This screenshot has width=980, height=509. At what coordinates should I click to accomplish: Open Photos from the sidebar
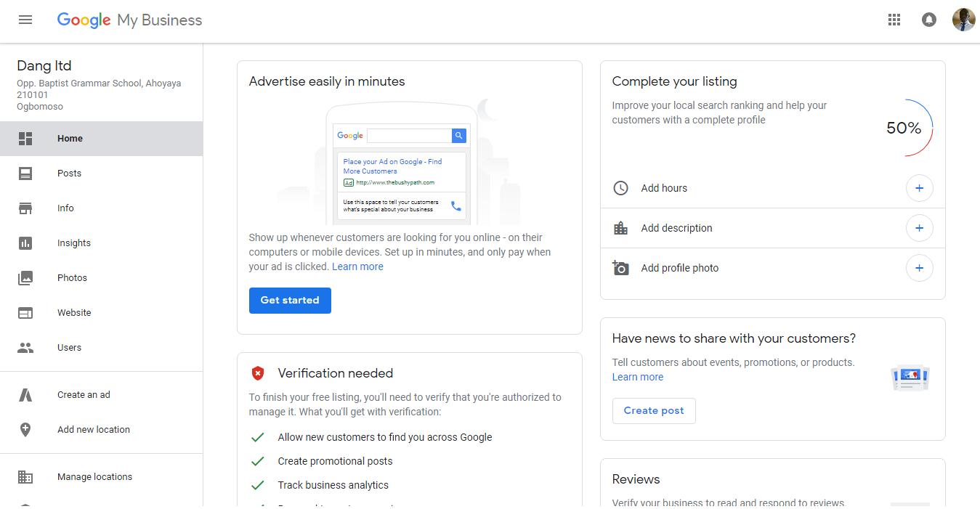tap(102, 278)
